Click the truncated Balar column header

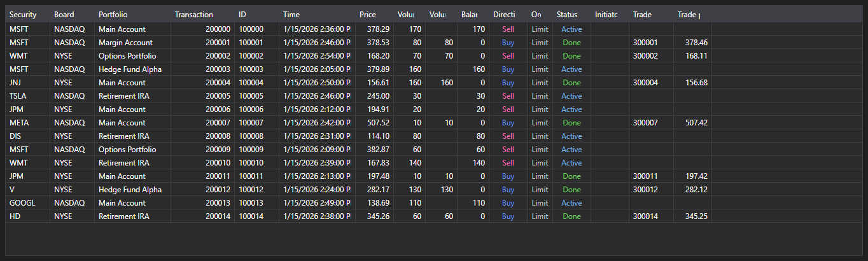pyautogui.click(x=473, y=14)
